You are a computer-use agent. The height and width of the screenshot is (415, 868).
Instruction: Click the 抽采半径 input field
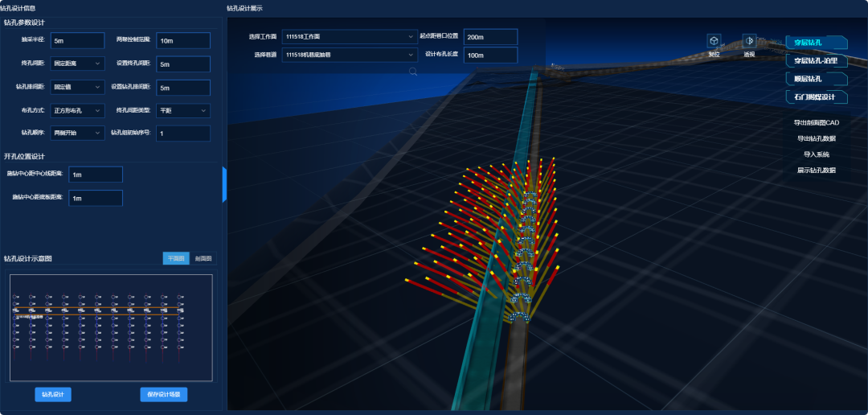(77, 40)
